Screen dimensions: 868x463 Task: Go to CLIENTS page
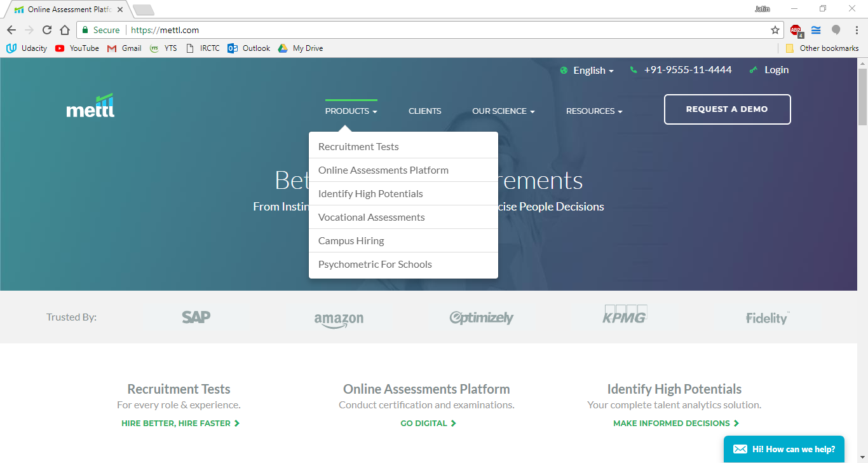[x=425, y=111]
